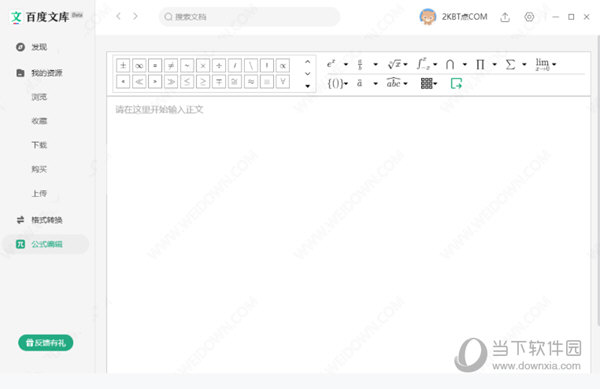Open the exponent e^x templates dropdown
Screen dimensions: 600x389
click(x=337, y=64)
